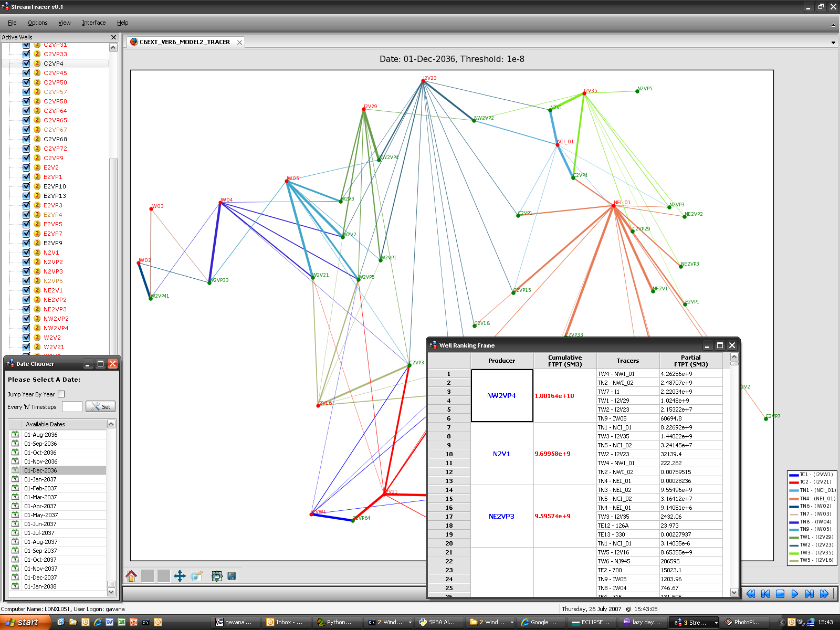This screenshot has width=840, height=630.
Task: Click the Every 'N' Timesteps input field
Action: click(72, 407)
